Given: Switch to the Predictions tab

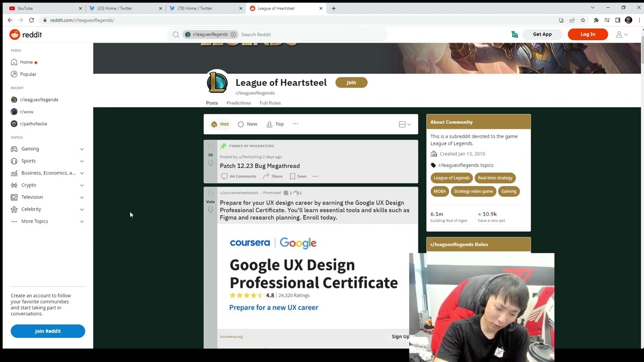Looking at the screenshot, I should (238, 103).
